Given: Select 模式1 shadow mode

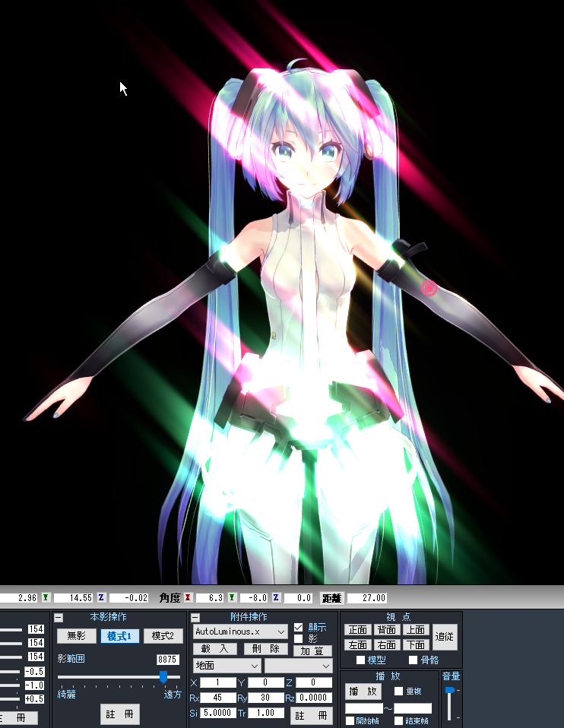Looking at the screenshot, I should (x=120, y=635).
